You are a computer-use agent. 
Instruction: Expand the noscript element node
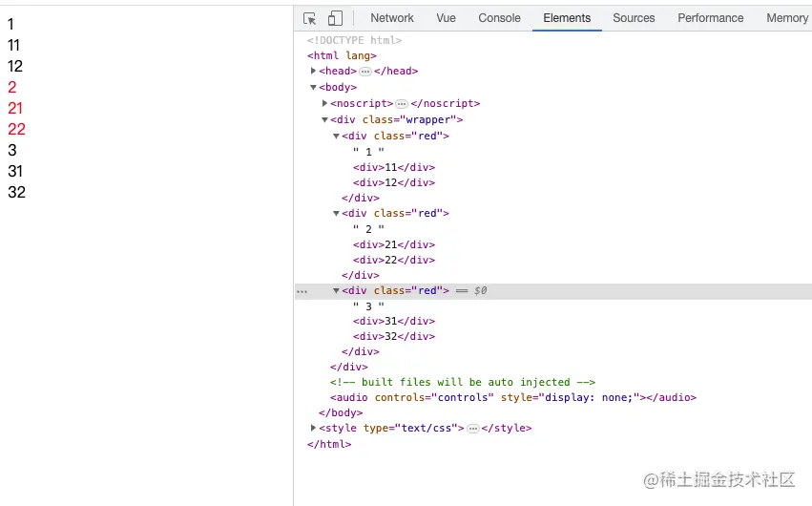[325, 103]
